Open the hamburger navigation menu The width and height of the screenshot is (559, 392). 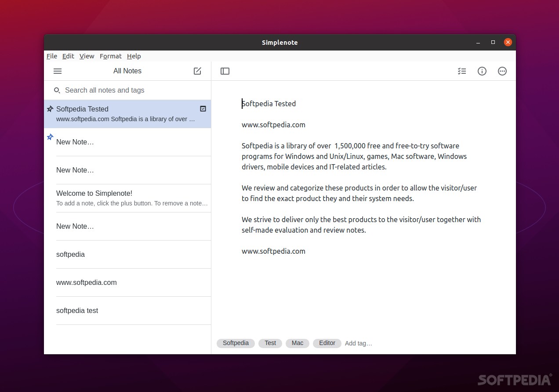[x=58, y=71]
